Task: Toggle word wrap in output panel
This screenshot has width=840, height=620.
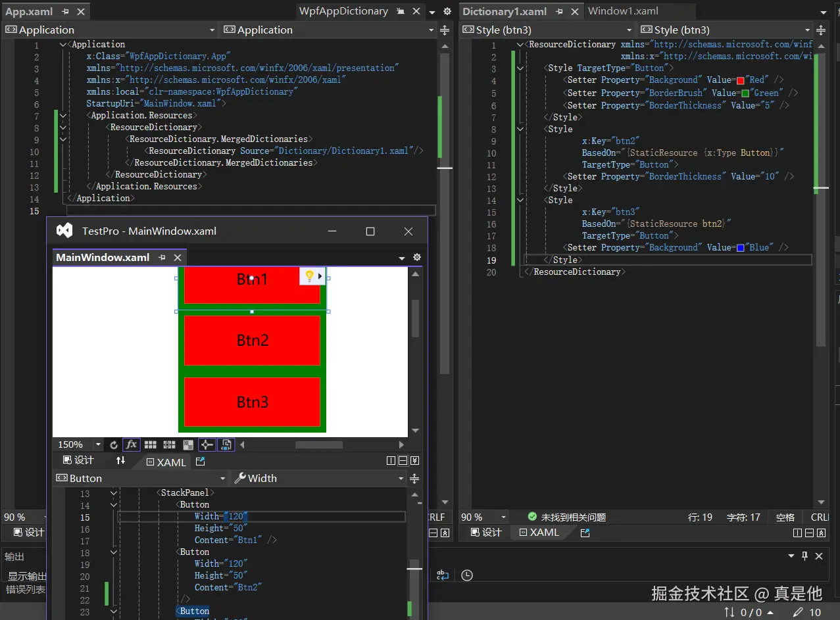Action: point(443,575)
